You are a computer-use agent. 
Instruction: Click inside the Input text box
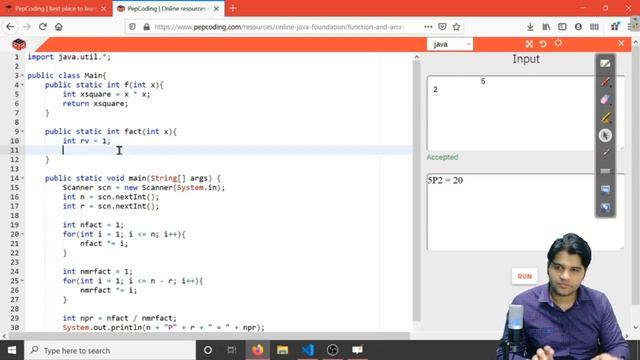[x=526, y=113]
